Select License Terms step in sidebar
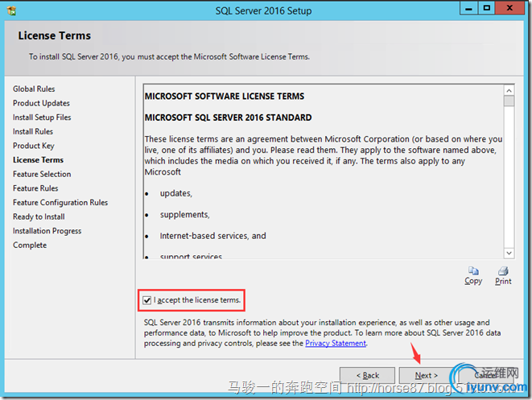 39,160
